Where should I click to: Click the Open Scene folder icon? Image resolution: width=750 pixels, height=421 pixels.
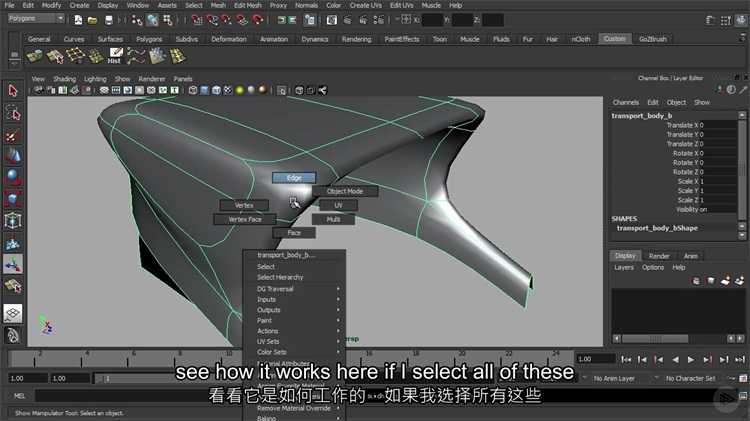click(92, 20)
